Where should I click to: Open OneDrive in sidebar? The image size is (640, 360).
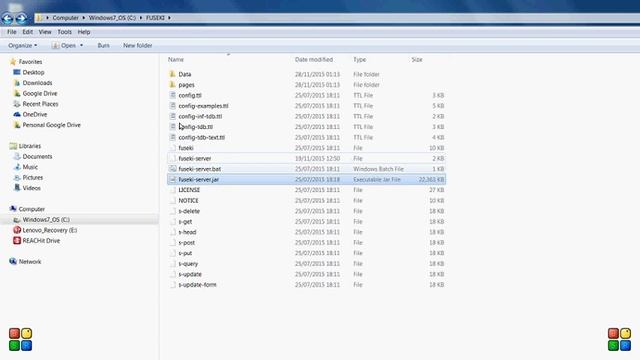35,115
